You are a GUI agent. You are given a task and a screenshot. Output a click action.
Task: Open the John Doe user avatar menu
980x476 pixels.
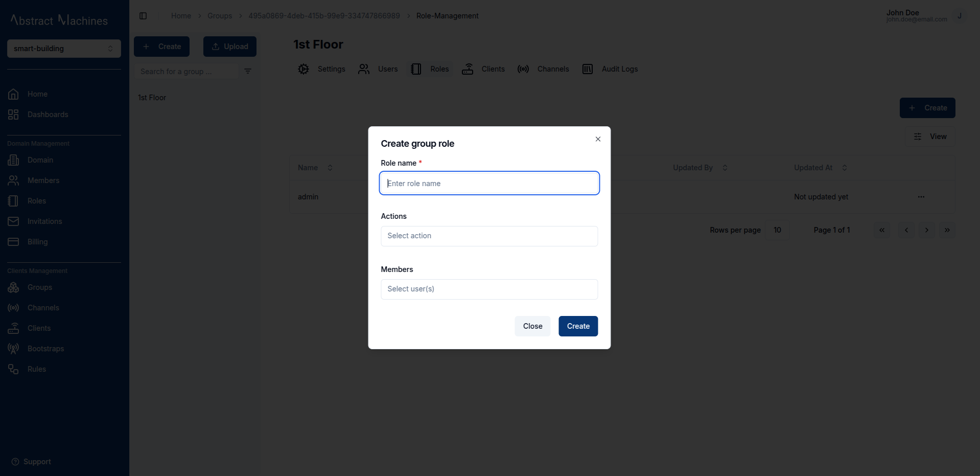click(959, 16)
